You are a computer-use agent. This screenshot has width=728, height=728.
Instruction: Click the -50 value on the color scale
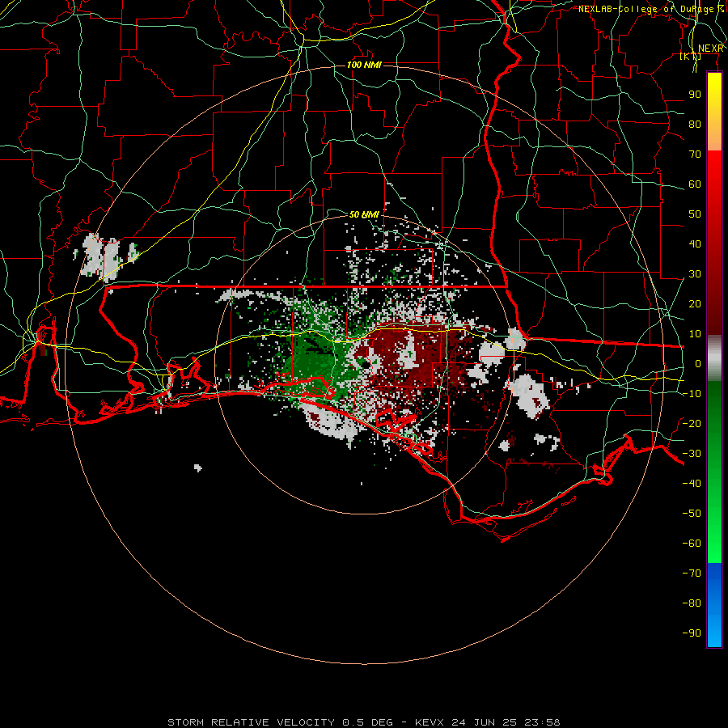[692, 513]
